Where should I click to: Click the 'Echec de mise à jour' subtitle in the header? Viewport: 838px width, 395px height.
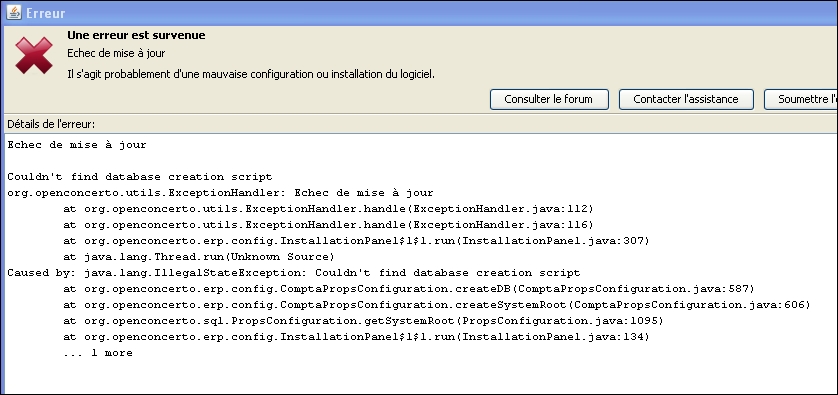pos(116,53)
